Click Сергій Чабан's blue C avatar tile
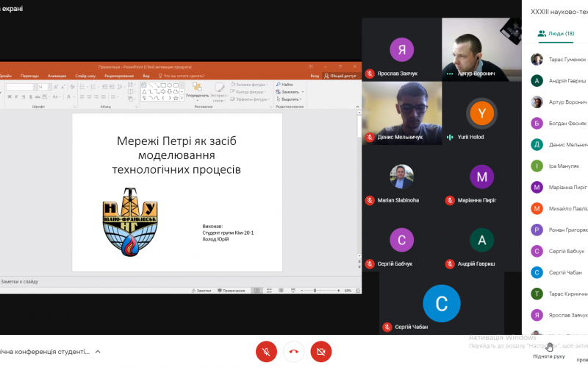 tap(442, 303)
